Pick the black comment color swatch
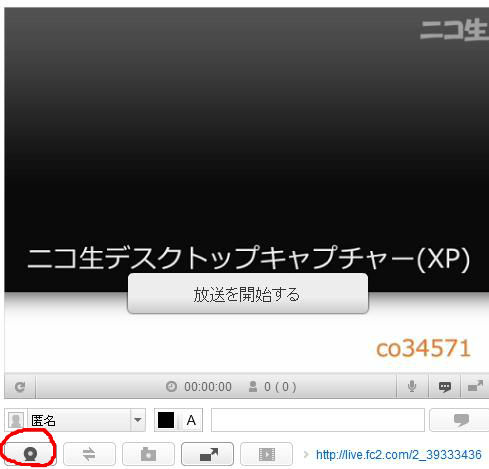This screenshot has width=489, height=469. coord(166,420)
